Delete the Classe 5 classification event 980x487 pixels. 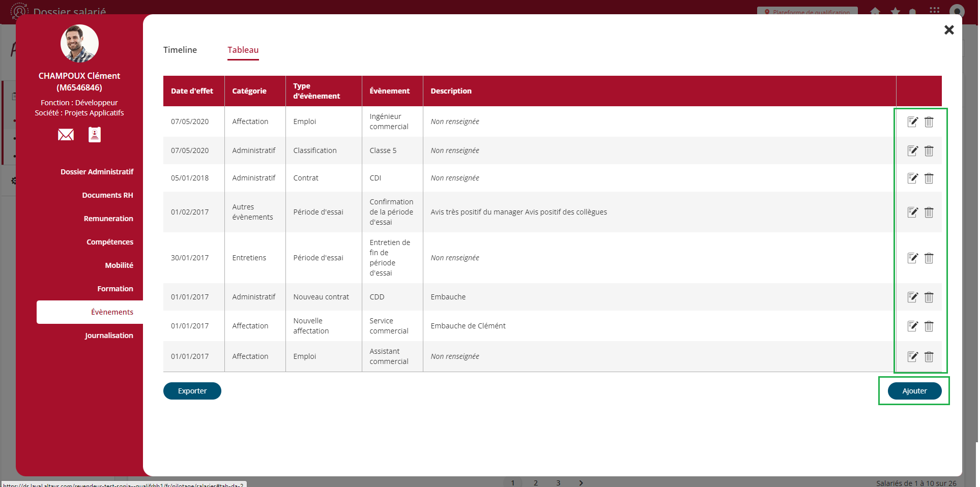929,151
